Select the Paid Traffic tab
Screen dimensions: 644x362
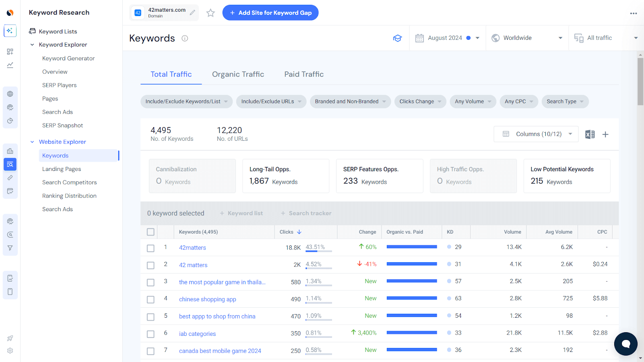click(303, 74)
